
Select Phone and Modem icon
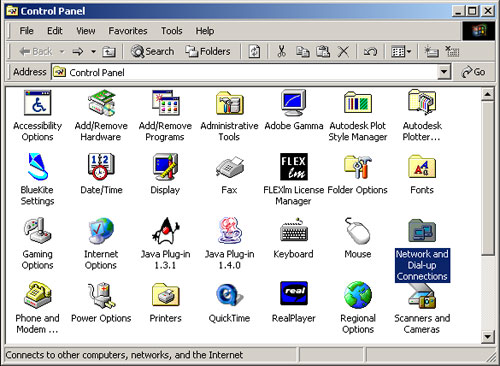tap(37, 295)
